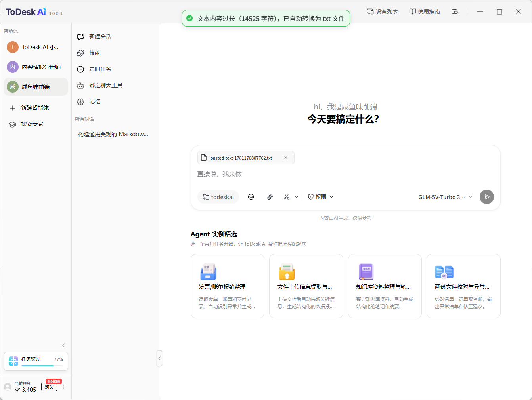532x400 pixels.
Task: Click the mini window icon beside 使用指南
Action: [455, 11]
